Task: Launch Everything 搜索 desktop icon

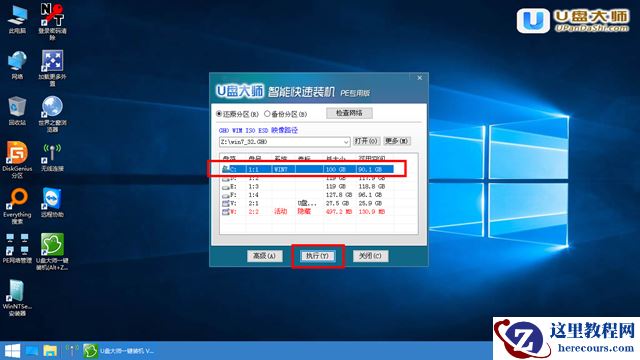Action: (17, 206)
